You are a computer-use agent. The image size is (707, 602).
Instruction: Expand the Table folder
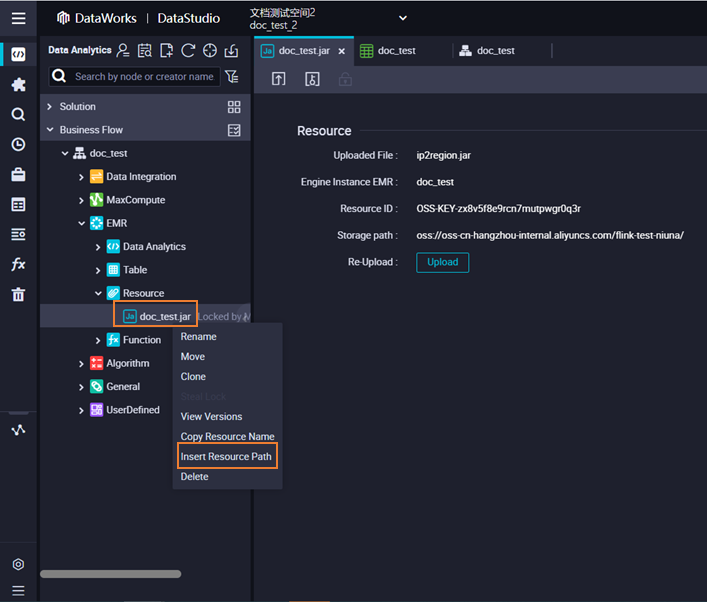point(98,270)
